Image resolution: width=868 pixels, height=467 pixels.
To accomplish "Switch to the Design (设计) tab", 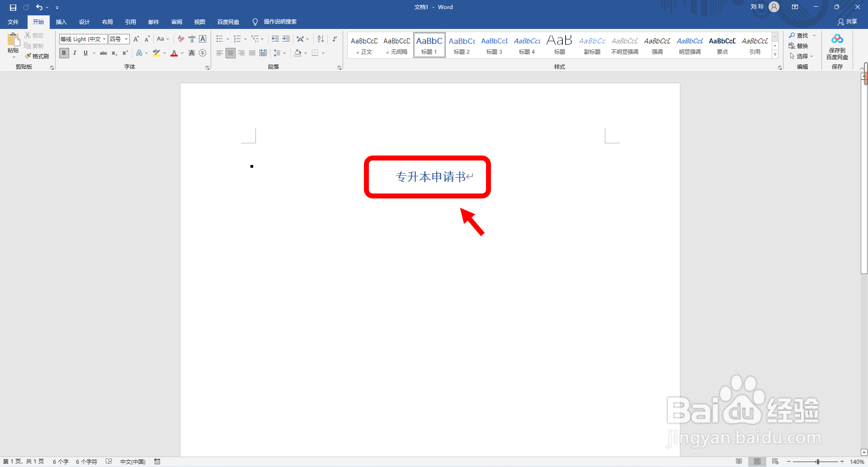I will pos(84,22).
